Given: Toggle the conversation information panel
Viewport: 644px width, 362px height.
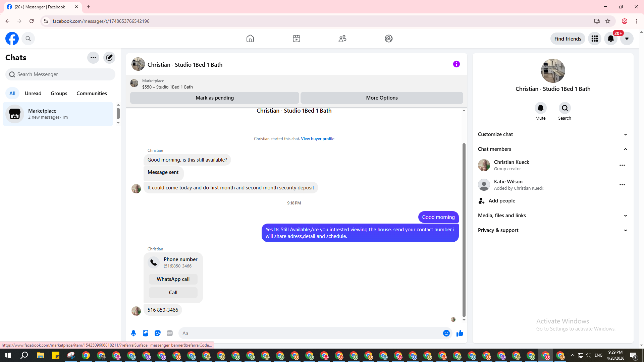Looking at the screenshot, I should click(456, 64).
